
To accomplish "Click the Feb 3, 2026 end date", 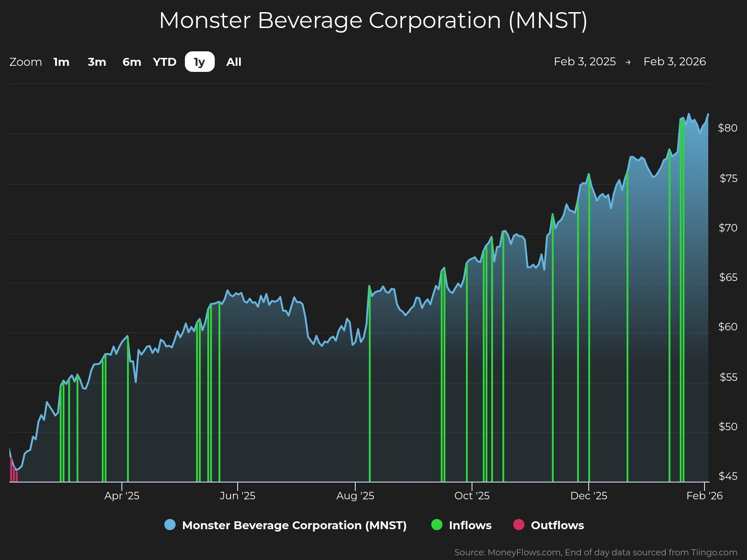I will (x=675, y=62).
